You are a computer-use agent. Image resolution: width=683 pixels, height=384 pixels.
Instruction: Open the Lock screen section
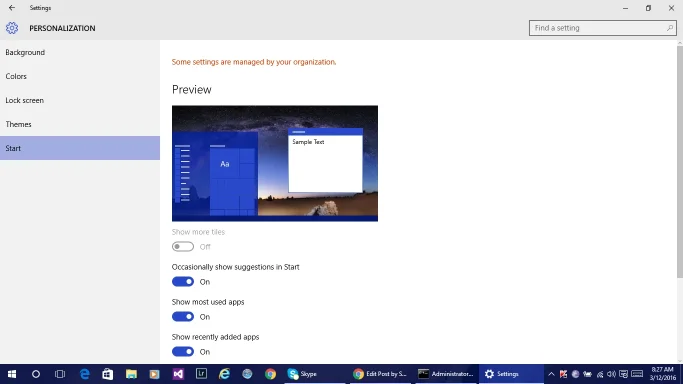click(80, 100)
